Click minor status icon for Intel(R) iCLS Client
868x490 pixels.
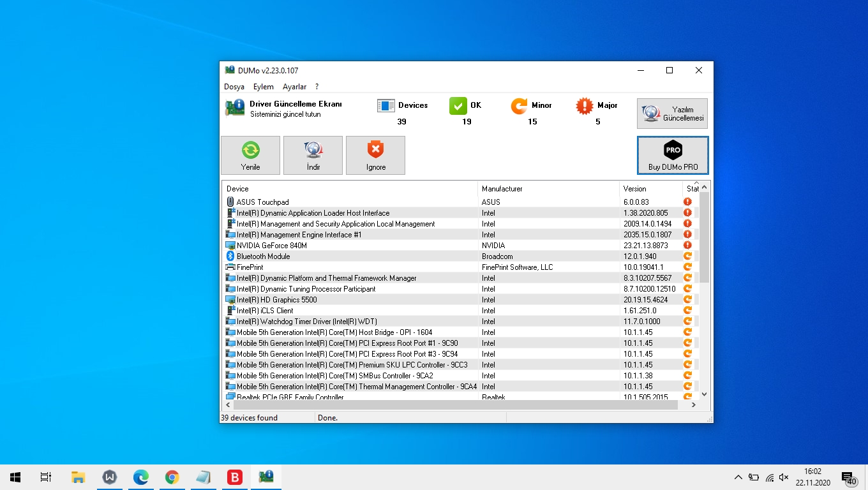coord(687,311)
